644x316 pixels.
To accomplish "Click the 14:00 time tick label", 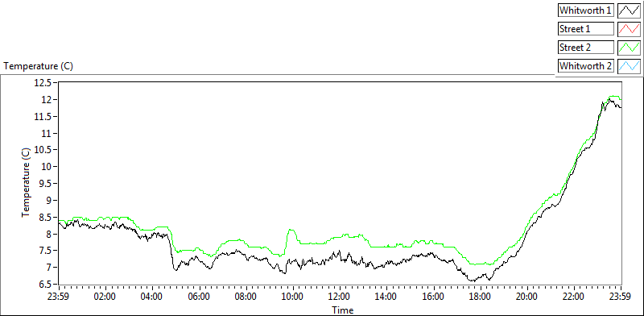I will click(387, 297).
